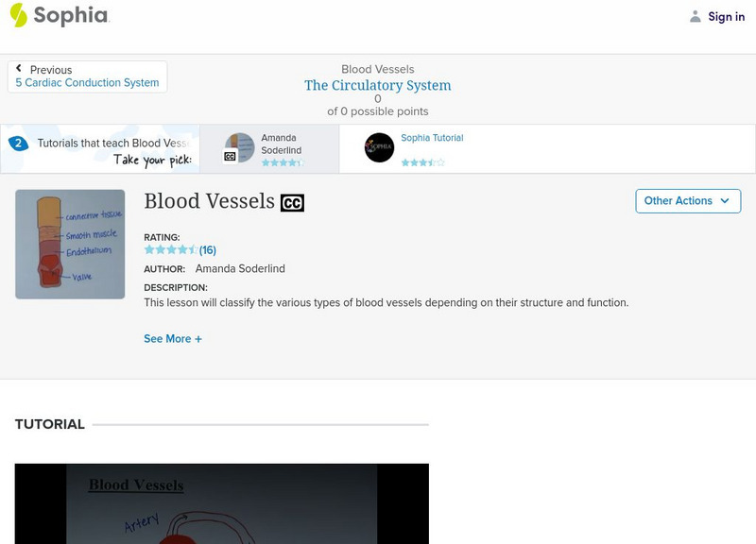Go to Previous: 5 Cardiac Conduction System

pos(87,82)
